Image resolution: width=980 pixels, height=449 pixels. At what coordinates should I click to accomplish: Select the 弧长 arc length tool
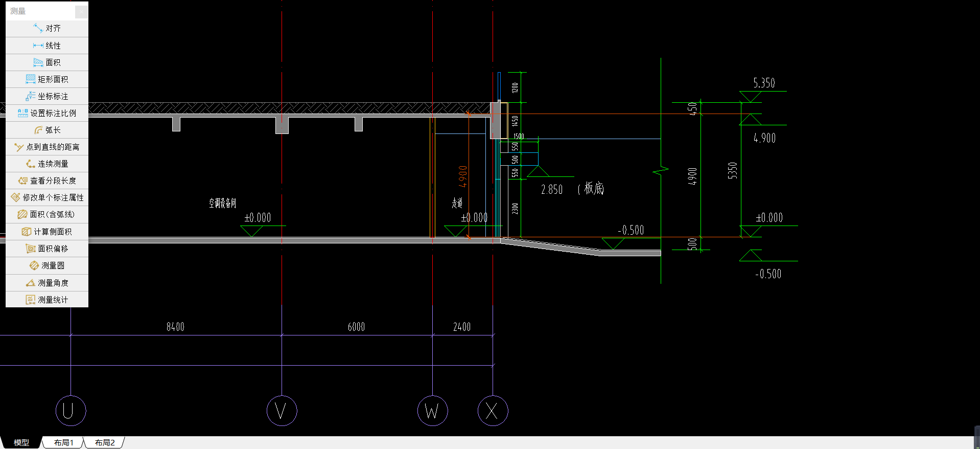47,130
